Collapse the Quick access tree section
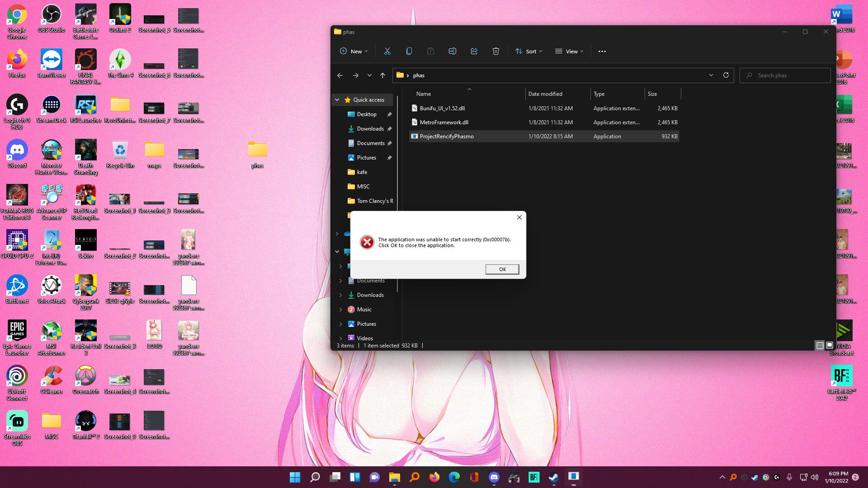Screen dimensions: 868x488 tap(337, 100)
